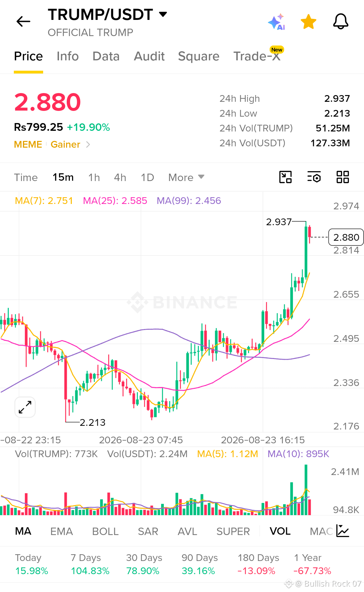Toggle the favorite star for TRUMP/USDT
This screenshot has width=364, height=592.
coord(308,22)
